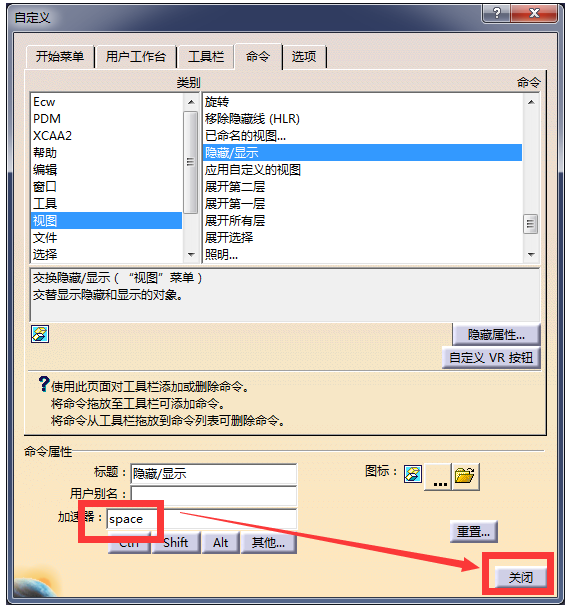The width and height of the screenshot is (569, 609).
Task: Switch to the 开始菜单 tab
Action: point(60,57)
